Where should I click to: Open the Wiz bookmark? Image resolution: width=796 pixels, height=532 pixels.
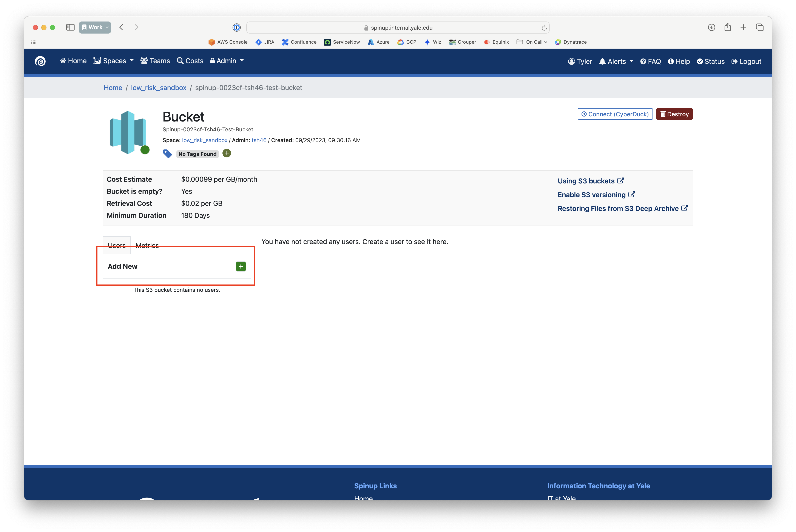pos(432,42)
